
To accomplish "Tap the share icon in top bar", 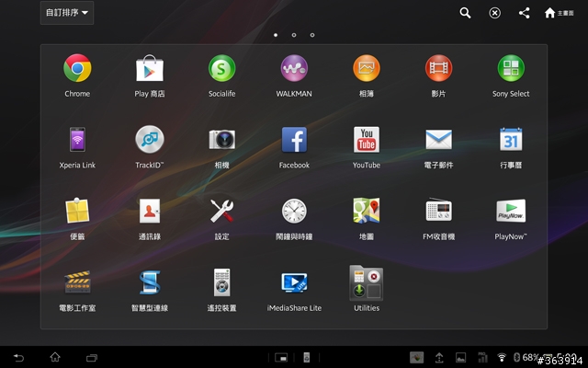I will 525,13.
